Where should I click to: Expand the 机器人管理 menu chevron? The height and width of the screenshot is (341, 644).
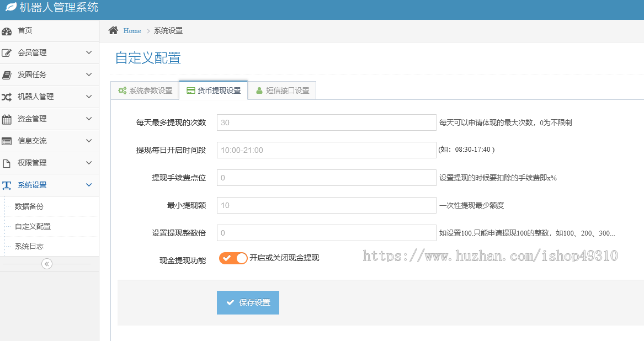(x=89, y=97)
